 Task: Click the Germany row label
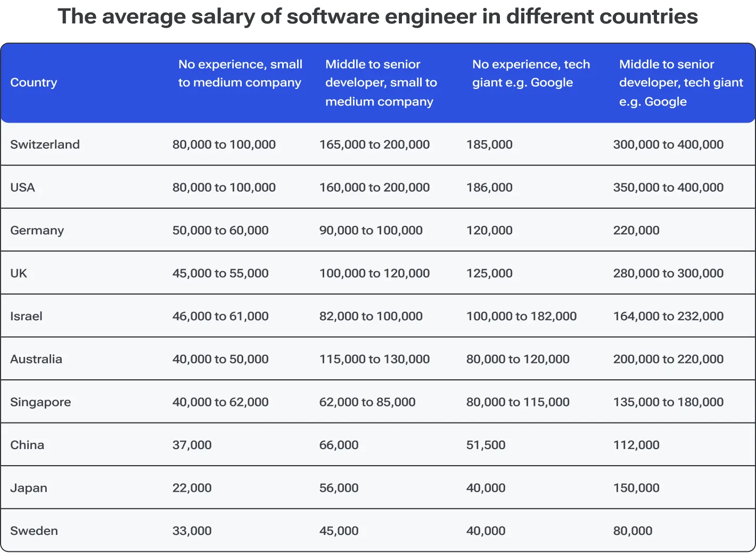[x=37, y=230]
